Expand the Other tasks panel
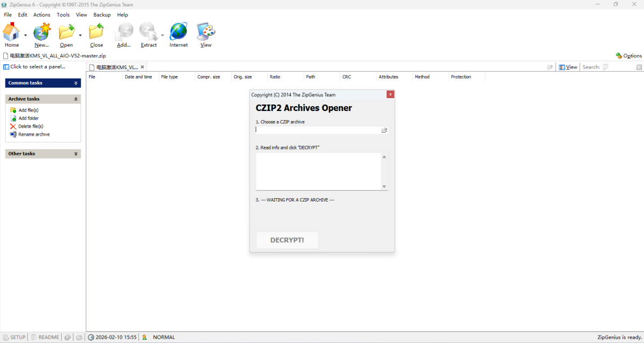 (x=76, y=154)
